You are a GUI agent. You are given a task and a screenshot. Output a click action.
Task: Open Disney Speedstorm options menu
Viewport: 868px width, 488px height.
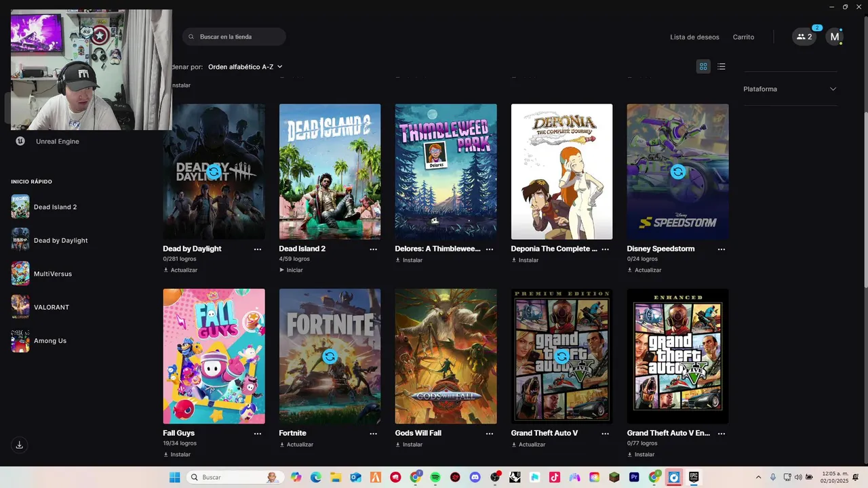(722, 249)
